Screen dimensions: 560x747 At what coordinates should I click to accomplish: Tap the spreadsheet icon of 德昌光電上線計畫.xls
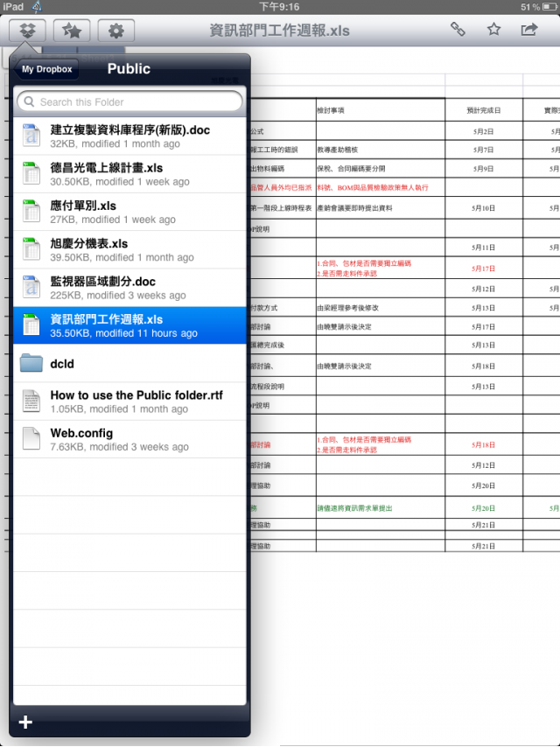(x=31, y=173)
